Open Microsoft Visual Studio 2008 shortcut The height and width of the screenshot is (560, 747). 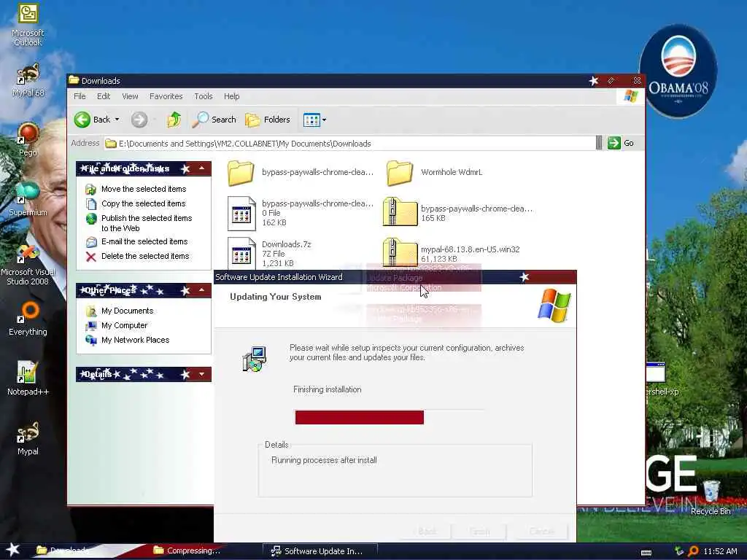28,265
